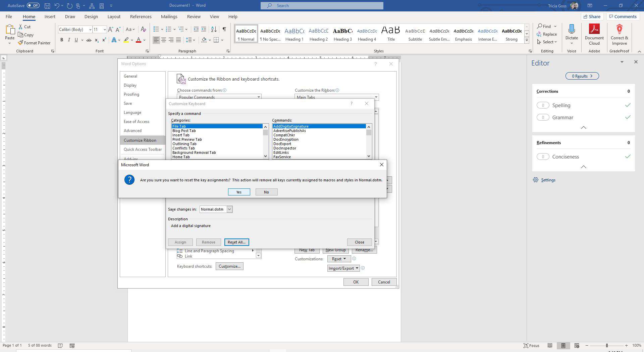The width and height of the screenshot is (644, 352).
Task: Click No in the Microsoft Word prompt
Action: click(x=266, y=192)
